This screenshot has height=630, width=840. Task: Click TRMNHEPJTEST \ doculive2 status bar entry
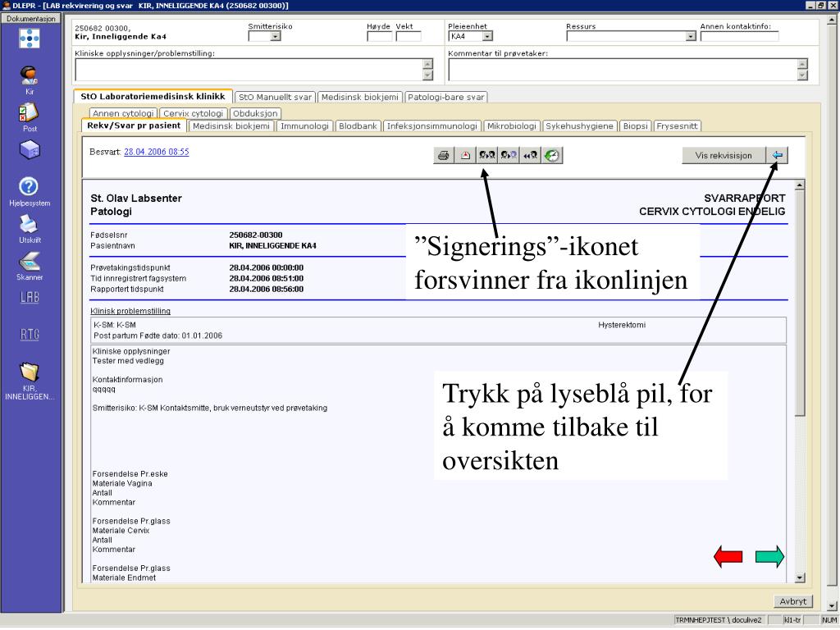pyautogui.click(x=718, y=620)
